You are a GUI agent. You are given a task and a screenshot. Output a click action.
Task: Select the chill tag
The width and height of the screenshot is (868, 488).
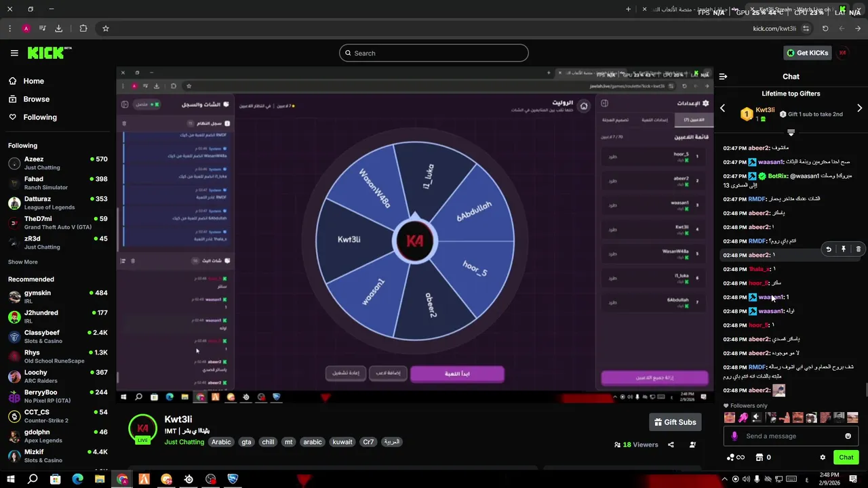tap(268, 442)
